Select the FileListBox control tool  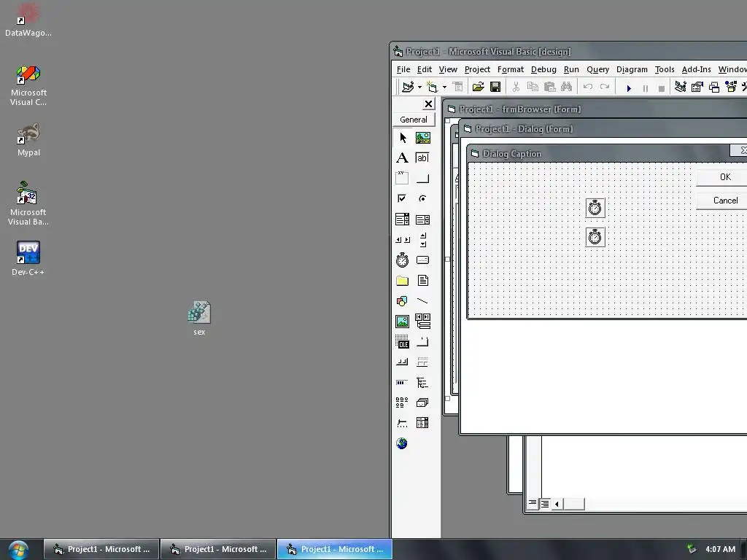coord(422,281)
